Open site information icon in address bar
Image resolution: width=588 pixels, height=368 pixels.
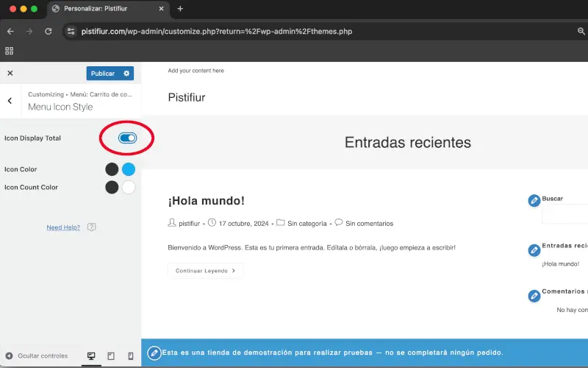(x=71, y=31)
